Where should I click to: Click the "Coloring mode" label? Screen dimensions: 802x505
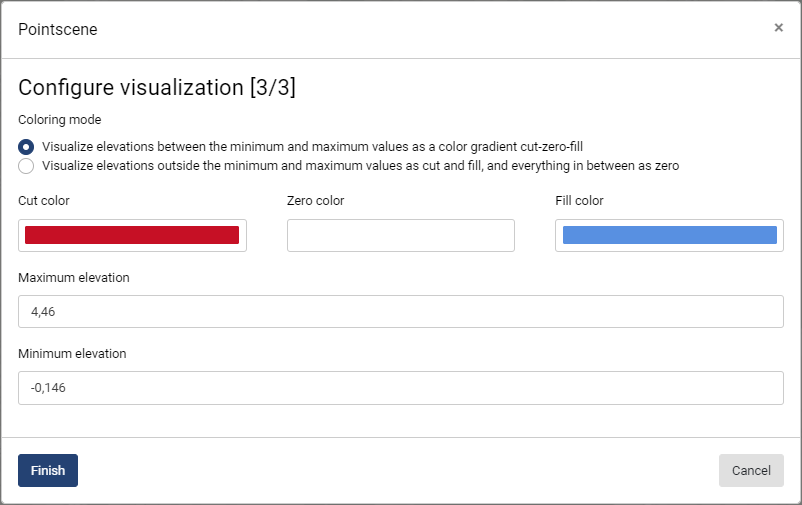tap(60, 120)
